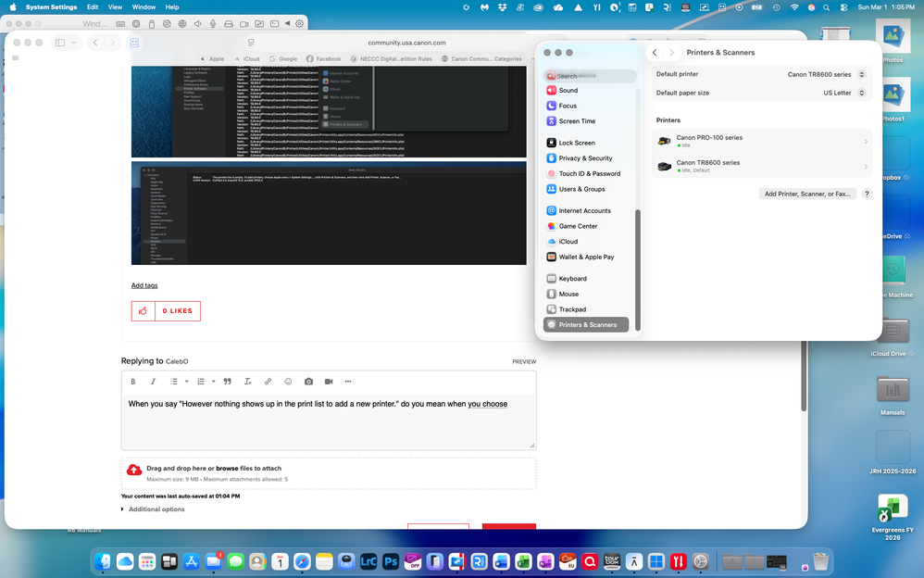Open the Window menu
Image resolution: width=924 pixels, height=578 pixels.
tap(144, 7)
